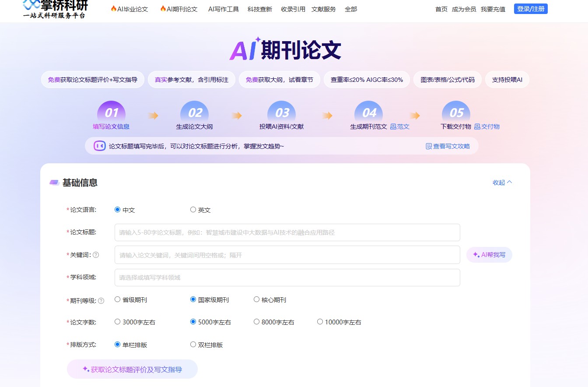The height and width of the screenshot is (387, 588).
Task: Click the 论文标题 input field
Action: (x=287, y=232)
